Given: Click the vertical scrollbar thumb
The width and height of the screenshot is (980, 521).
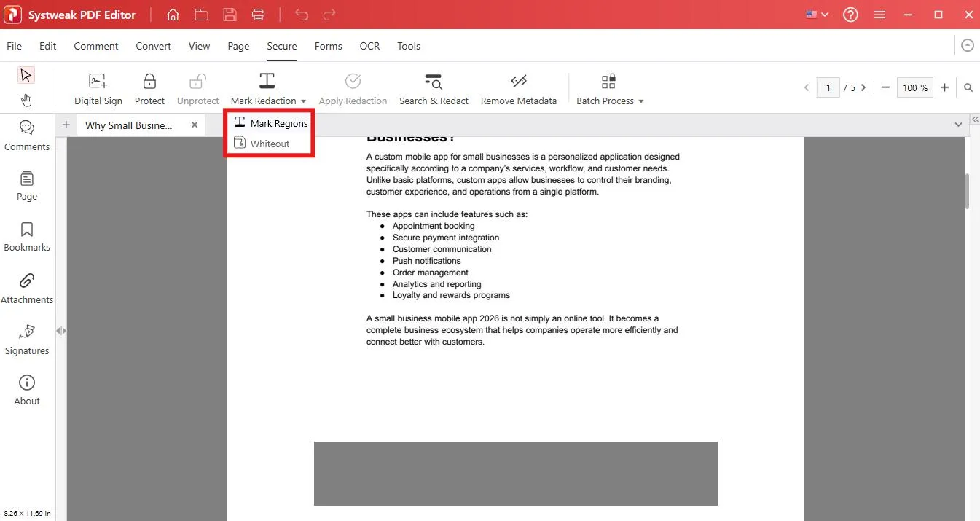Looking at the screenshot, I should [967, 191].
